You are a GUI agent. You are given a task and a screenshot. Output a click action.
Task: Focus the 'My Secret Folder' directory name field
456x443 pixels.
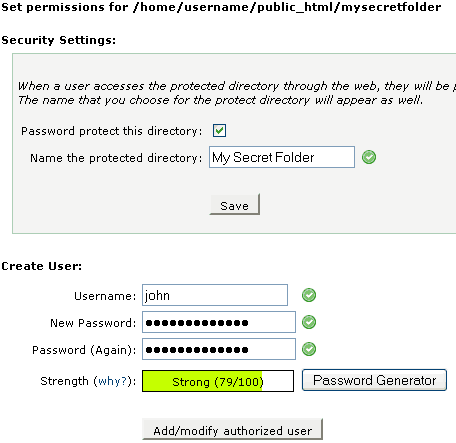click(x=282, y=157)
